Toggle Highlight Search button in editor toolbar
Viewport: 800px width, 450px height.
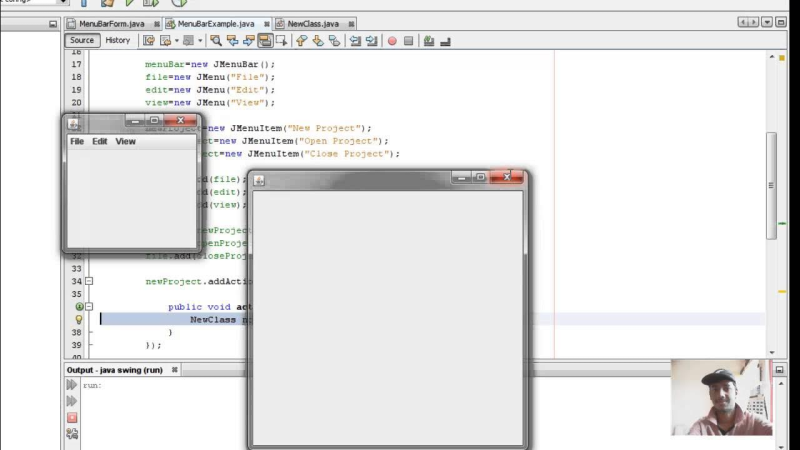tap(265, 41)
